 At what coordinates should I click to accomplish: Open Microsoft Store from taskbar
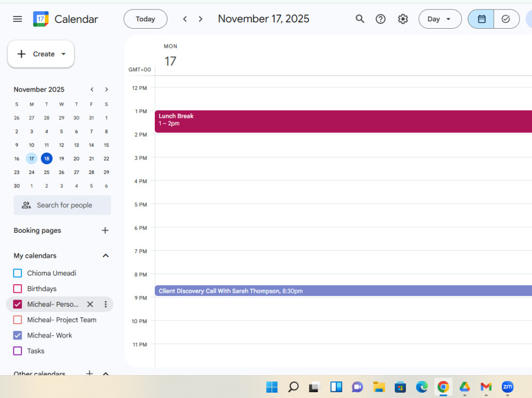[401, 387]
